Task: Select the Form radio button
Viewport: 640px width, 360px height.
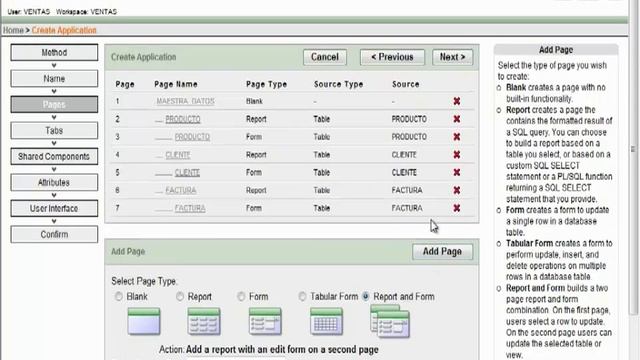Action: [x=241, y=297]
